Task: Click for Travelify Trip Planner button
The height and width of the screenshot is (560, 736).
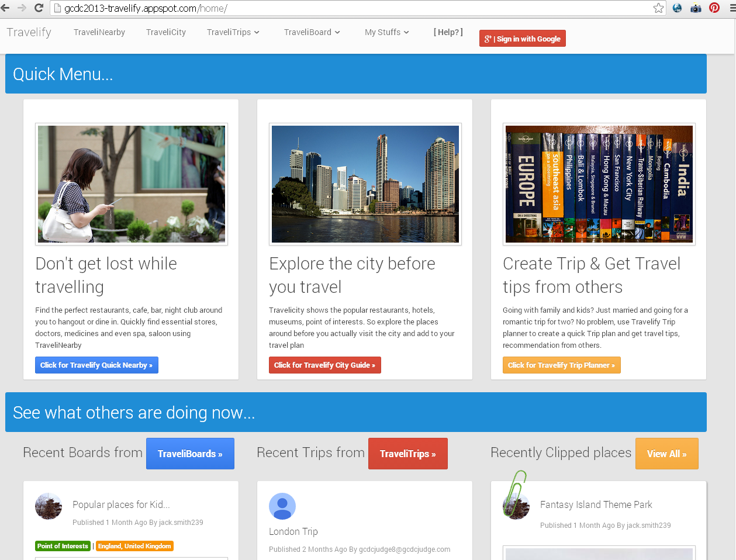Action: click(x=562, y=365)
